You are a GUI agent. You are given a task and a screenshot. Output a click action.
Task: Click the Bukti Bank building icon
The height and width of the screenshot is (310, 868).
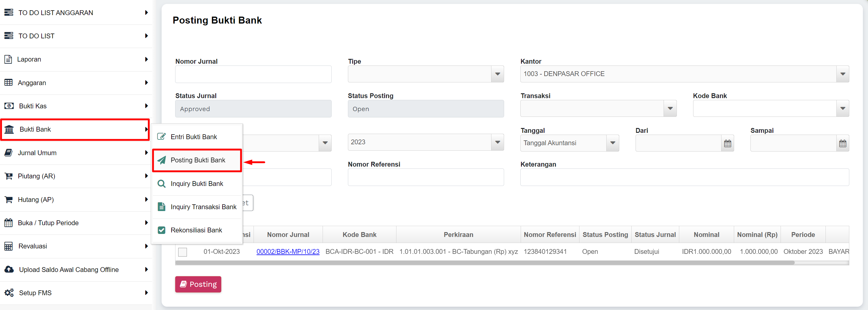(x=9, y=129)
